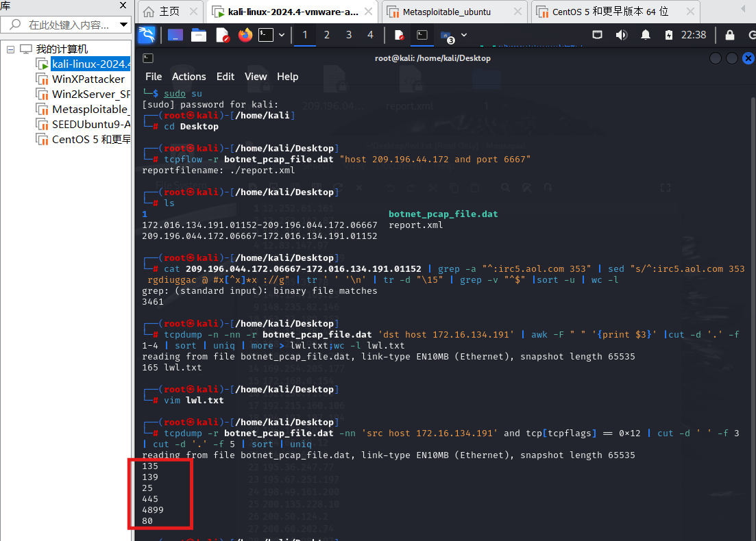Image resolution: width=756 pixels, height=541 pixels.
Task: Click the 3461 count output line
Action: pyautogui.click(x=153, y=301)
